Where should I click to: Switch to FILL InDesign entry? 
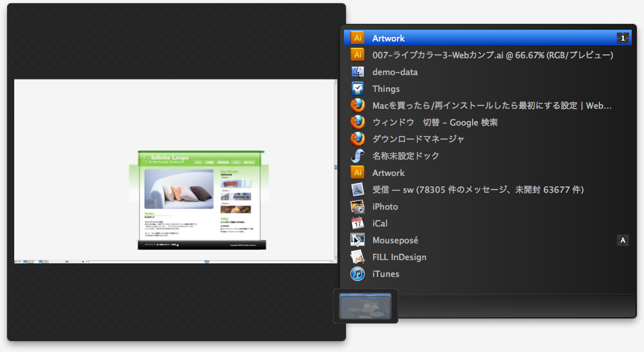pyautogui.click(x=488, y=257)
